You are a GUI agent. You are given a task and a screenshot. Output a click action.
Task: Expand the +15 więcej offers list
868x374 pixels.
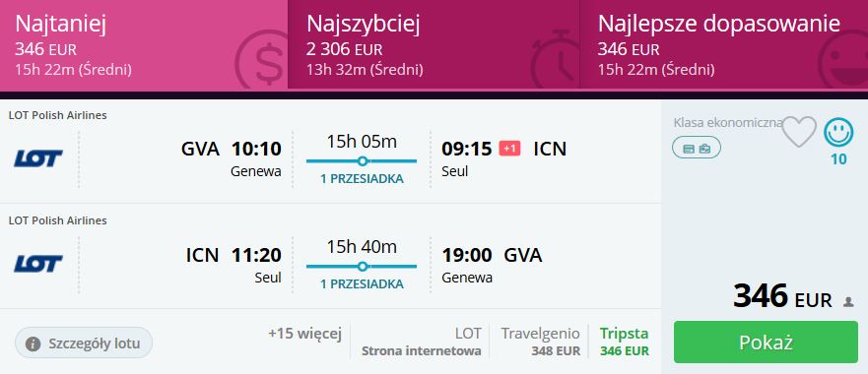(x=305, y=334)
